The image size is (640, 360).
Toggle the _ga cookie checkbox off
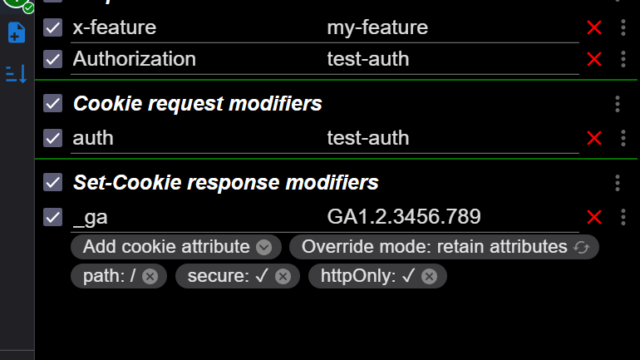click(x=53, y=217)
